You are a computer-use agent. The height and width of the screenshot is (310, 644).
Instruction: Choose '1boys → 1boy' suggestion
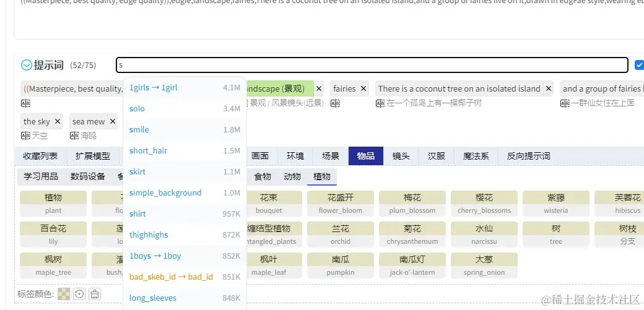(185, 256)
